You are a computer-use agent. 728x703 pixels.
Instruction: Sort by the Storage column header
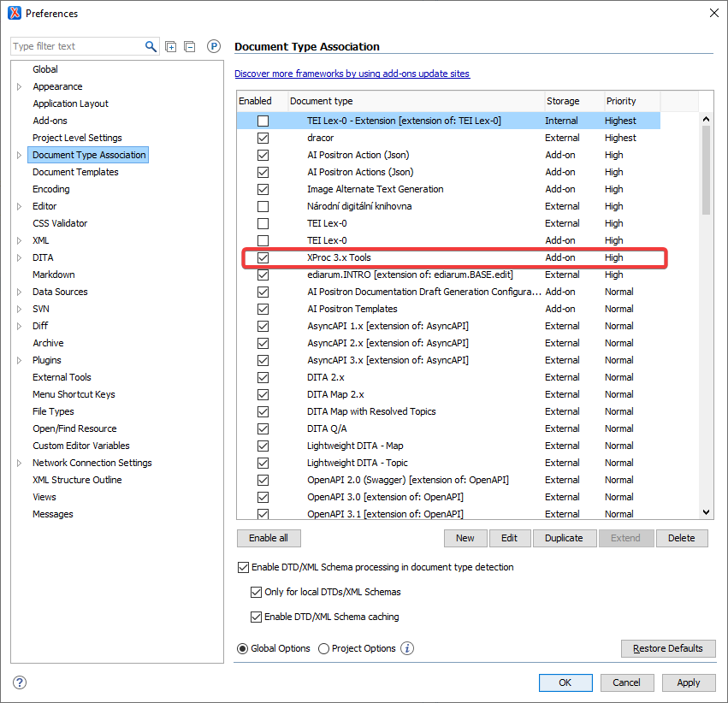pyautogui.click(x=574, y=101)
